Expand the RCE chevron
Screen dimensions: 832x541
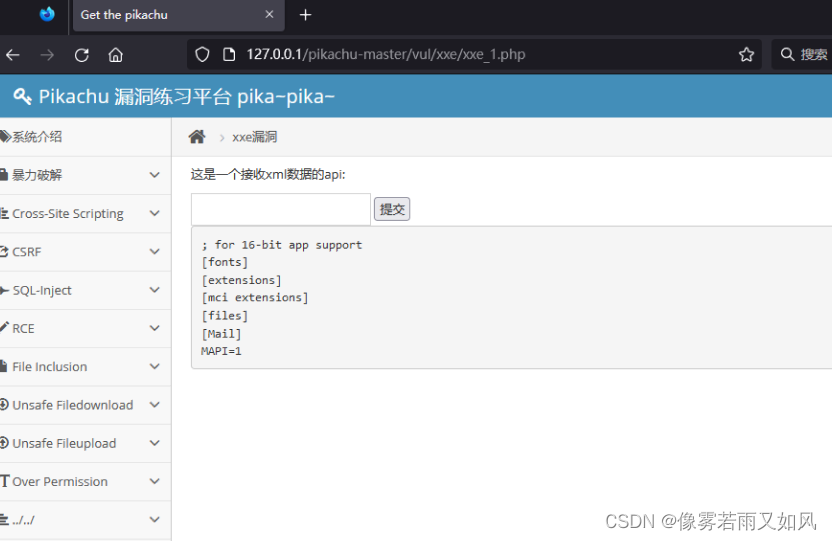pyautogui.click(x=154, y=328)
